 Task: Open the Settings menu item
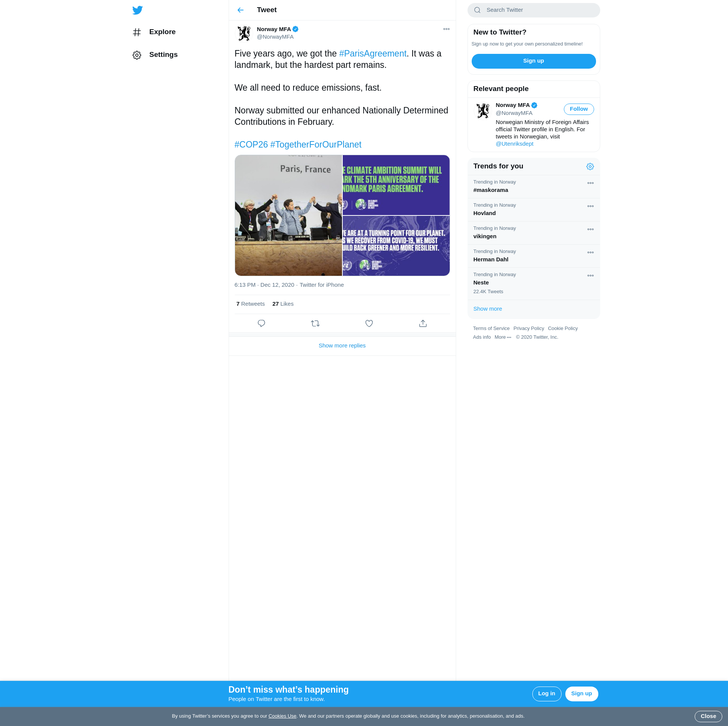point(163,55)
